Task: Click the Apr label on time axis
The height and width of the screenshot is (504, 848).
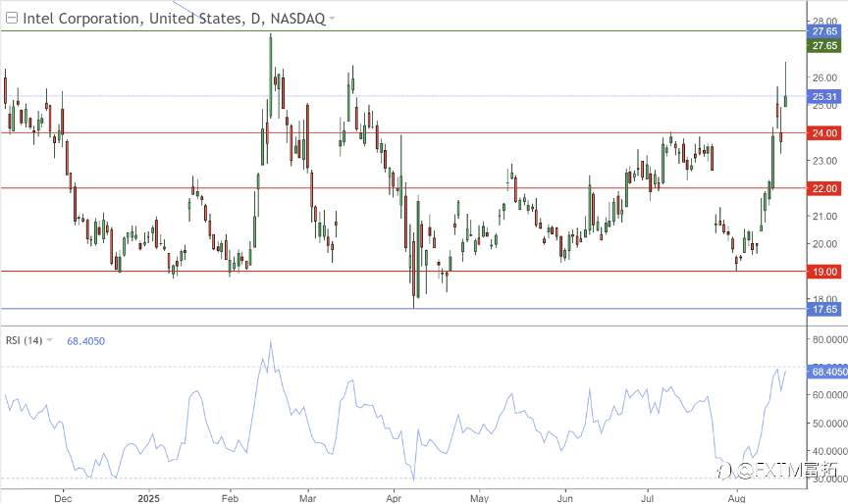Action: click(394, 497)
